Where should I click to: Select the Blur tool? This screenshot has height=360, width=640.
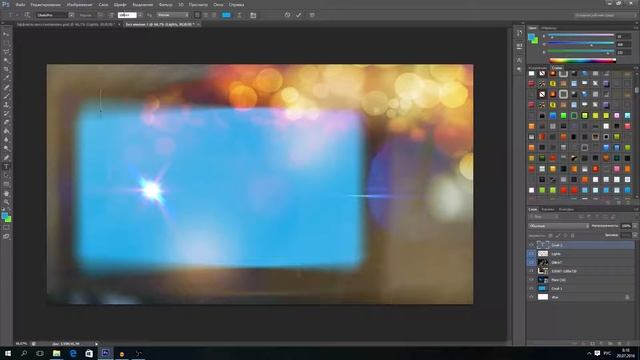[x=6, y=140]
